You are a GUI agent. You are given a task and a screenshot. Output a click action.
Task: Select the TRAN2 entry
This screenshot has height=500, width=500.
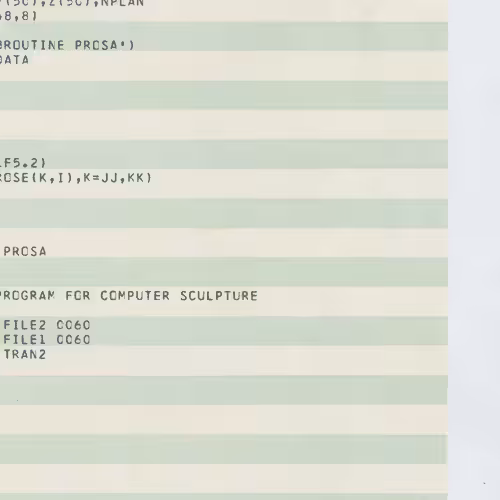pyautogui.click(x=25, y=354)
